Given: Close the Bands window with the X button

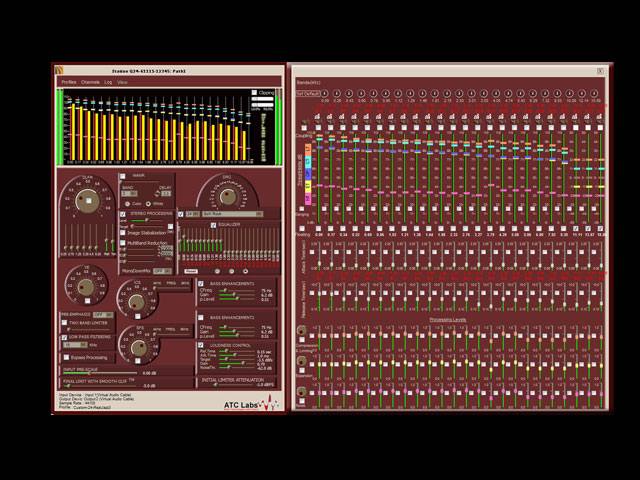Looking at the screenshot, I should [x=600, y=71].
